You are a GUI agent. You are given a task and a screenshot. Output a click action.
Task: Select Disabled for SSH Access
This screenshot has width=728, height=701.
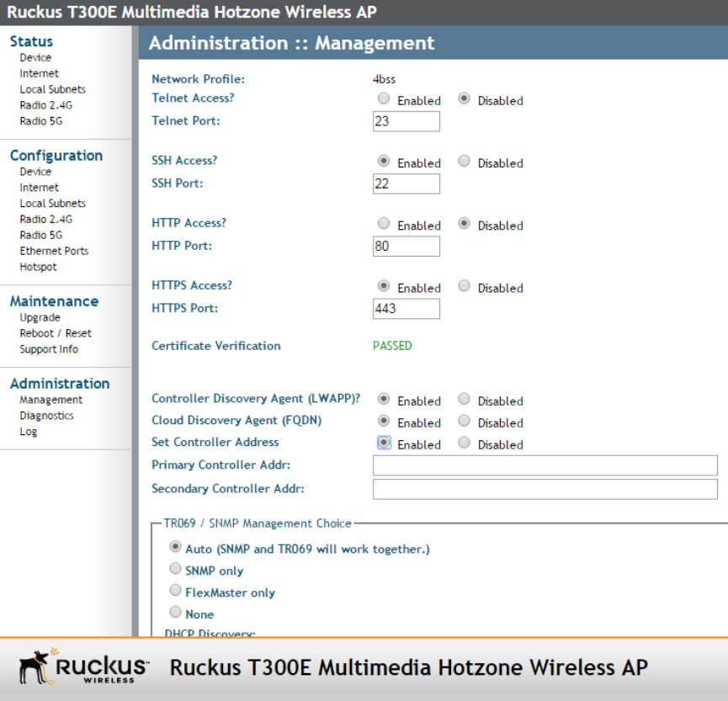(x=464, y=161)
